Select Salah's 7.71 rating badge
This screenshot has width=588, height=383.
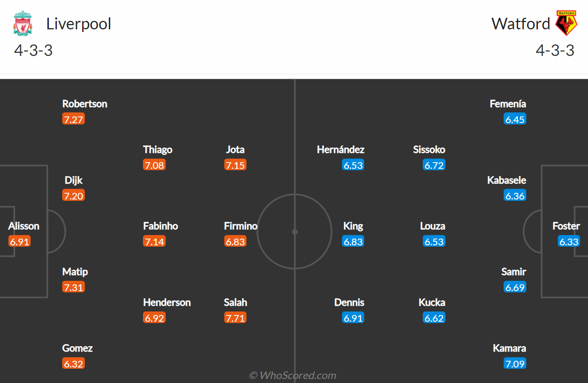235,318
